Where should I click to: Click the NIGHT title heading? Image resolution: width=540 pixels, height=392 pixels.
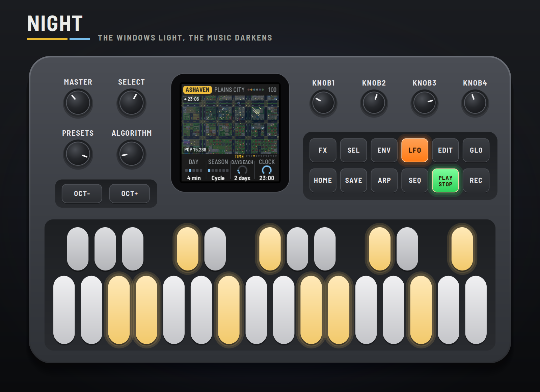tap(55, 23)
